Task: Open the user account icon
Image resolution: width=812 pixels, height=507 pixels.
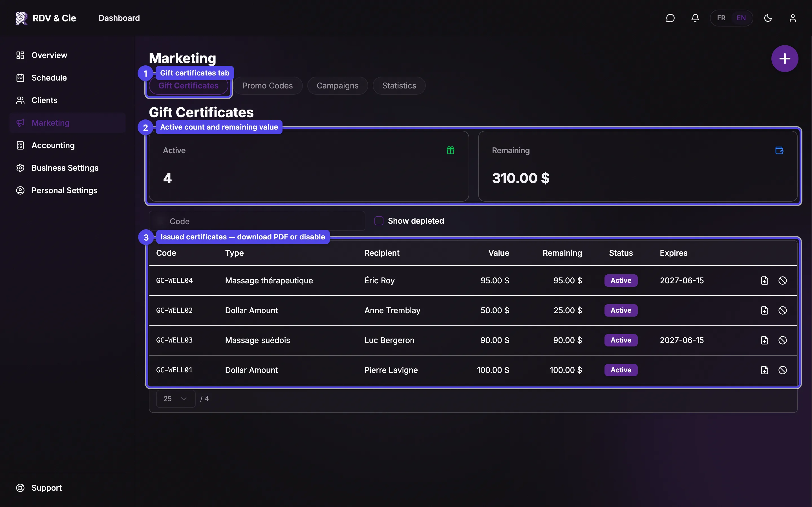Action: tap(793, 18)
